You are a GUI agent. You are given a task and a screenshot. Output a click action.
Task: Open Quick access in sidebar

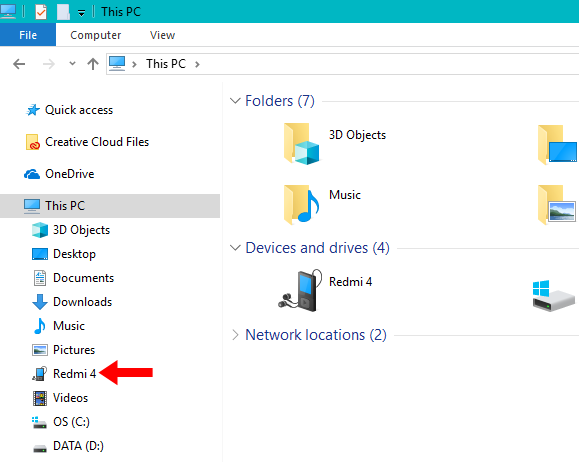click(x=69, y=110)
